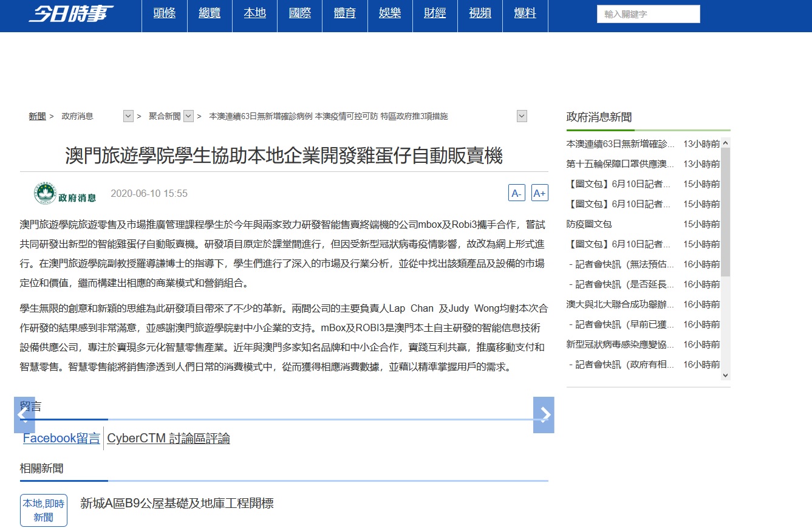Image resolution: width=812 pixels, height=528 pixels.
Task: Go to previous article with left arrow
Action: click(24, 415)
